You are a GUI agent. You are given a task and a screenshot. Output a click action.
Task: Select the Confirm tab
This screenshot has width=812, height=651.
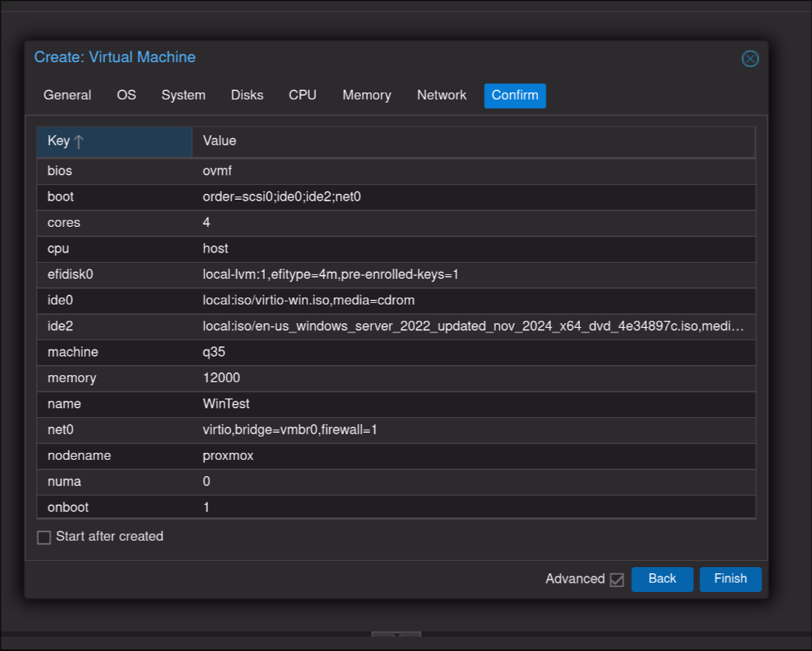(x=515, y=96)
